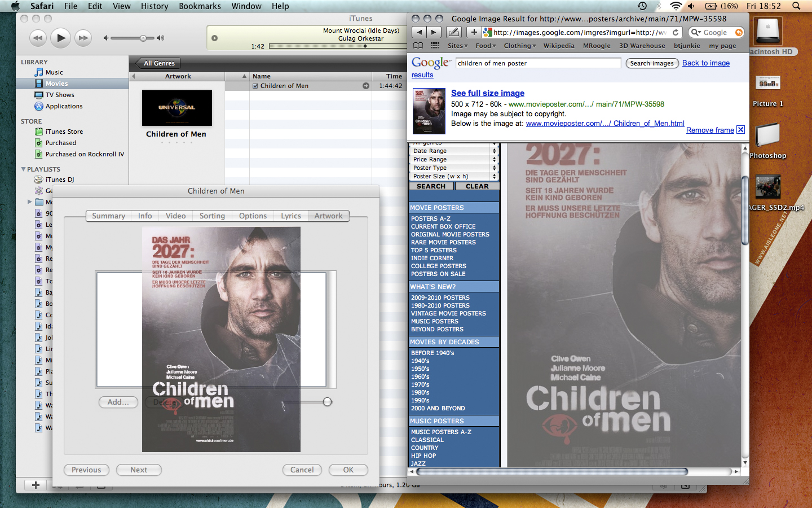
Task: Click Safari back button
Action: 419,32
